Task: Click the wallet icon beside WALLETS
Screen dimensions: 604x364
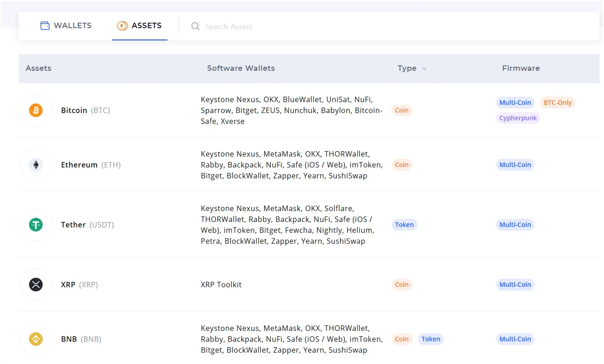Action: click(45, 26)
